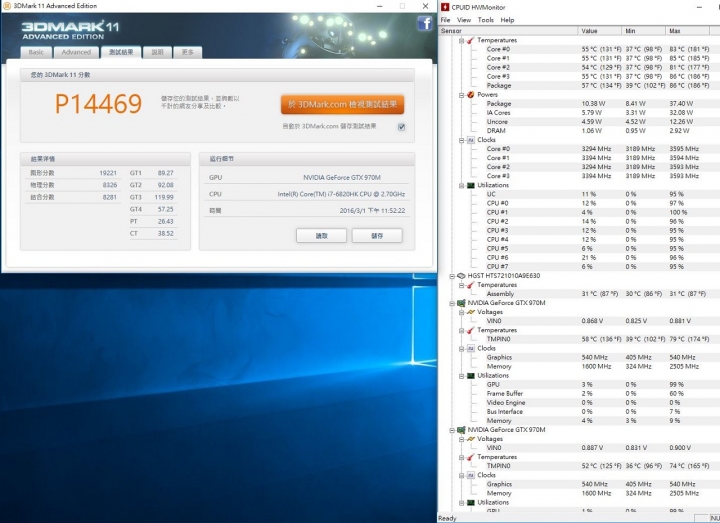This screenshot has height=523, width=720.
Task: Collapse the first GTX 970M Temperatures node
Action: click(x=461, y=330)
